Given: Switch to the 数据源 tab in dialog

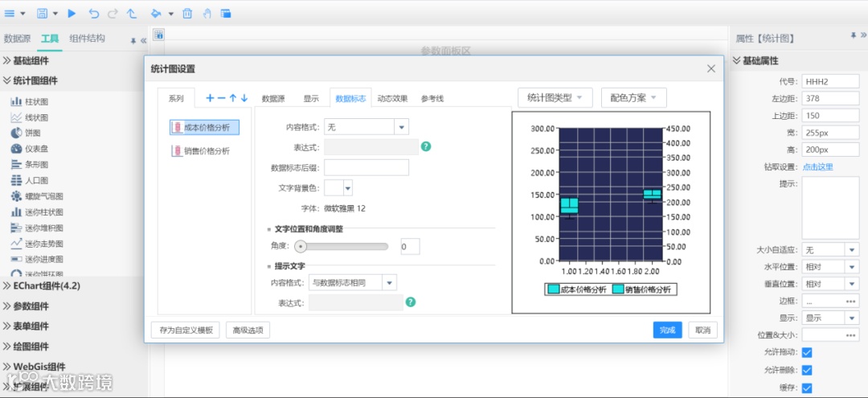Looking at the screenshot, I should click(273, 99).
